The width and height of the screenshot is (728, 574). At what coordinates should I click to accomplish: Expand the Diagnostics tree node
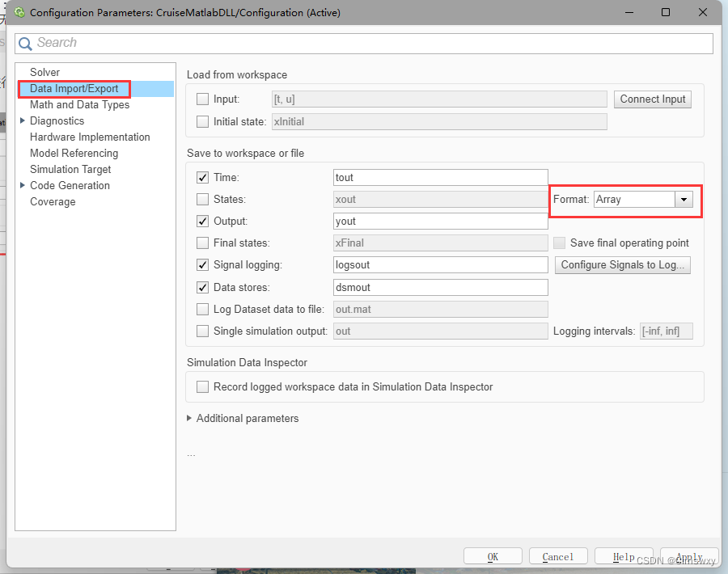tap(23, 120)
